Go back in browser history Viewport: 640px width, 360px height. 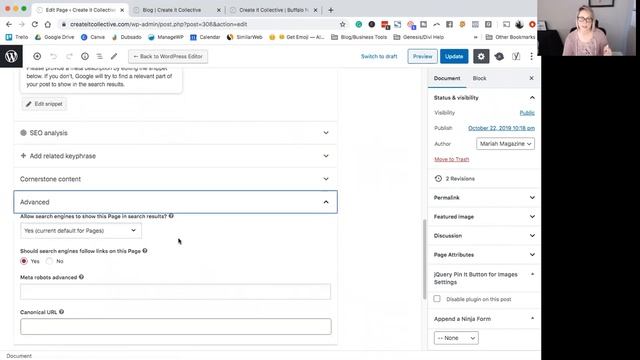pos(9,24)
